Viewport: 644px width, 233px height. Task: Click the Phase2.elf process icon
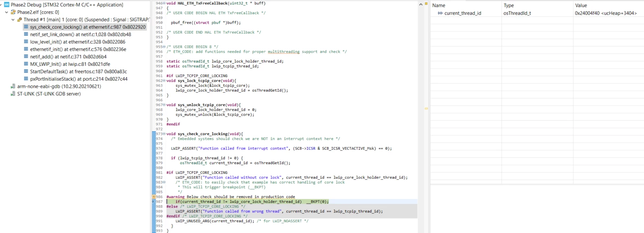pos(13,12)
